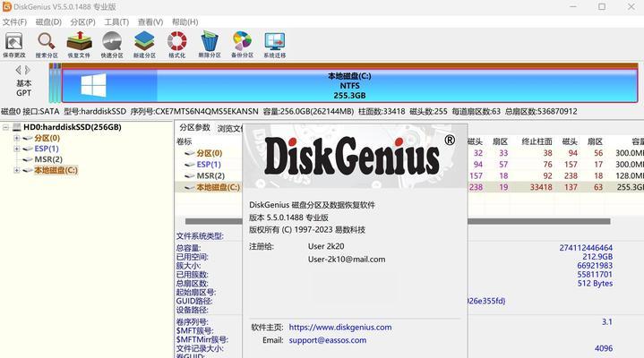Viewport: 644px width, 358px height.
Task: Click the 274112446464 total capacity value
Action: pyautogui.click(x=586, y=248)
